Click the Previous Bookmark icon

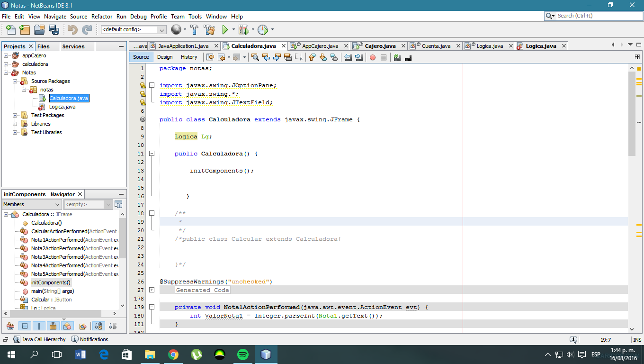pos(312,57)
